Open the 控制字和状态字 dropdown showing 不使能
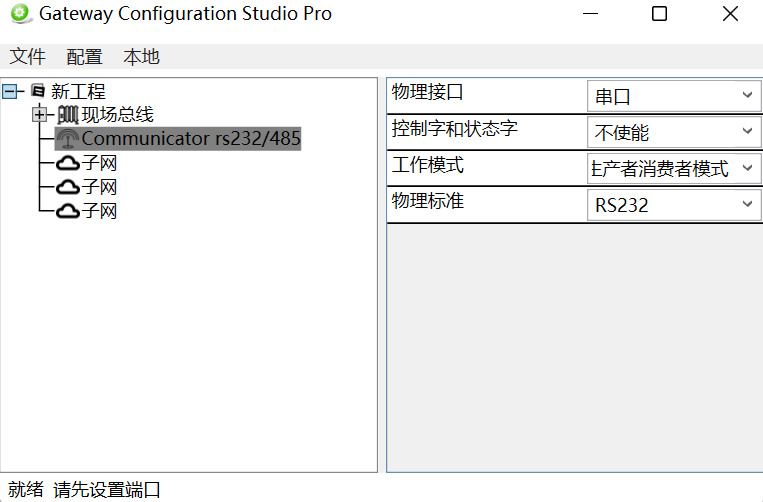The height and width of the screenshot is (502, 763). 674,132
